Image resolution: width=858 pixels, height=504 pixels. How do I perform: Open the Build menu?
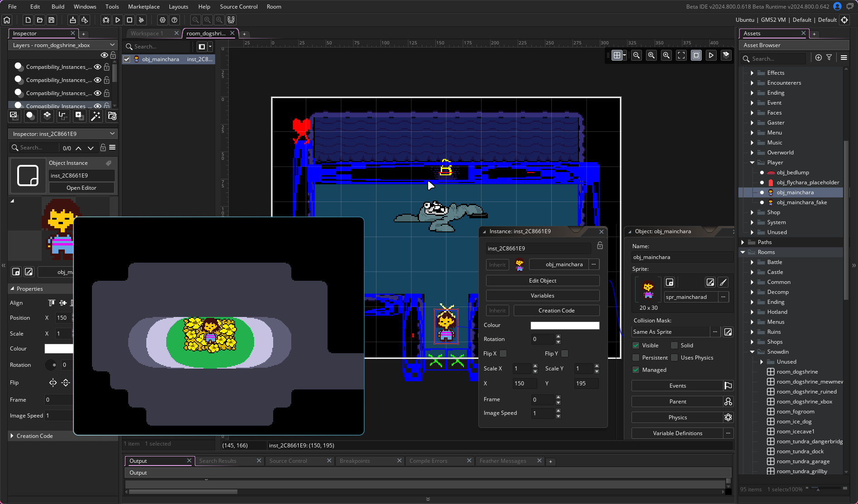[58, 7]
